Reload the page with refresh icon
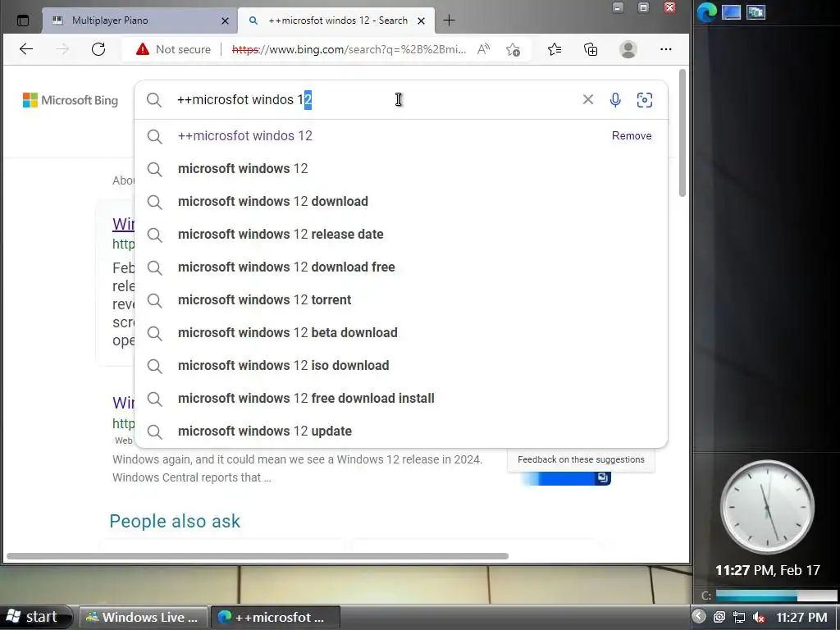The image size is (840, 630). tap(98, 49)
